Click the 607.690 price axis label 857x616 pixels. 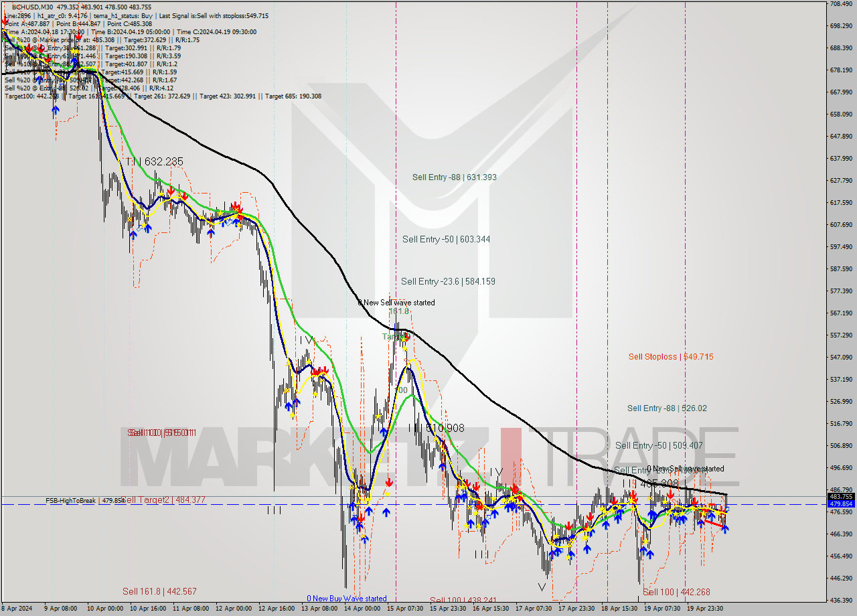(841, 225)
